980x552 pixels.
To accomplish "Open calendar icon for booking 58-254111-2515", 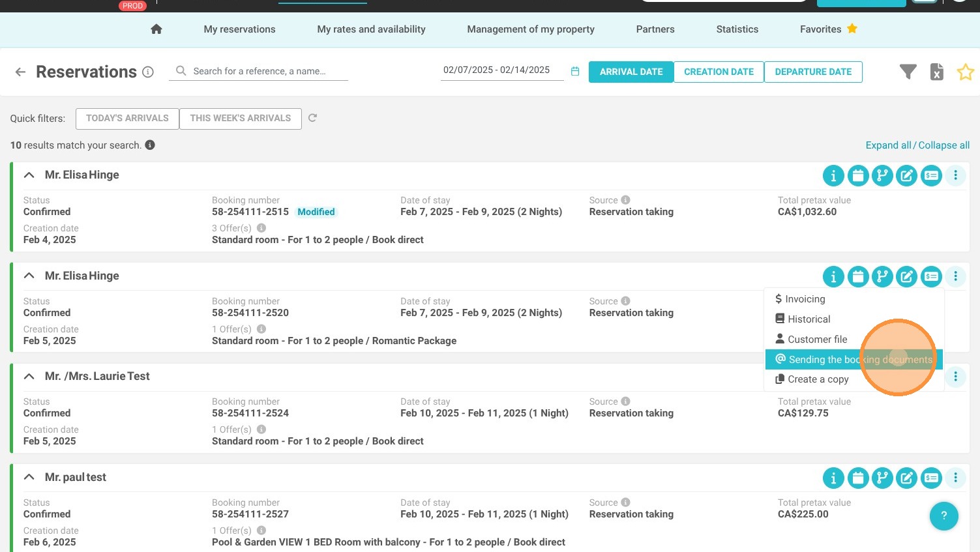I will [x=858, y=175].
